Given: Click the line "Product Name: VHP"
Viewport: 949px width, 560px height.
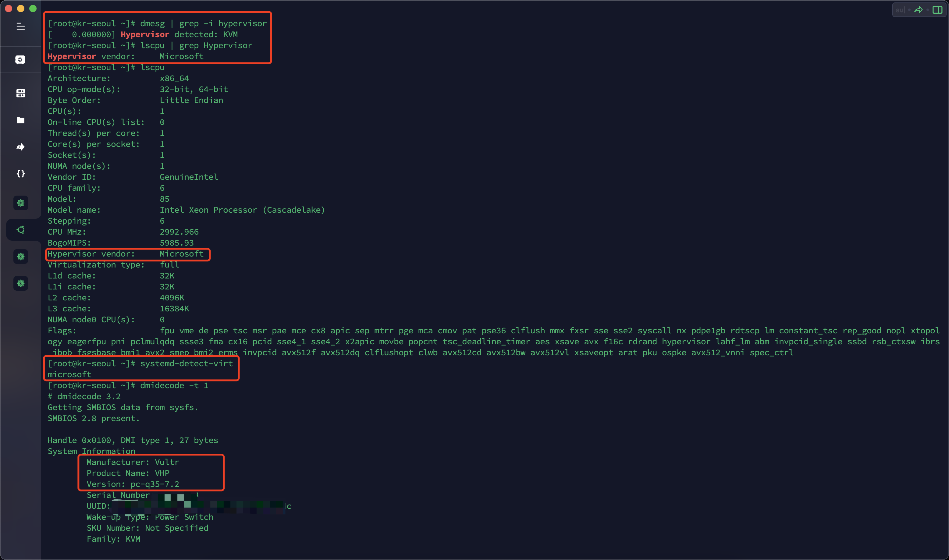Looking at the screenshot, I should coord(128,473).
